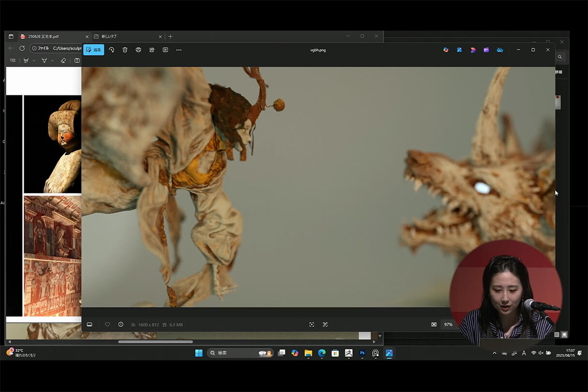588x392 pixels.
Task: Share the photo via the share icon
Action: (152, 50)
